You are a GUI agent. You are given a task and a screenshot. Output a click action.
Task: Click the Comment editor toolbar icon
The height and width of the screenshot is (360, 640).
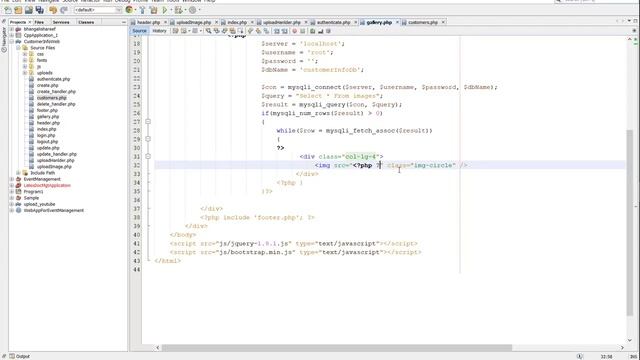313,31
